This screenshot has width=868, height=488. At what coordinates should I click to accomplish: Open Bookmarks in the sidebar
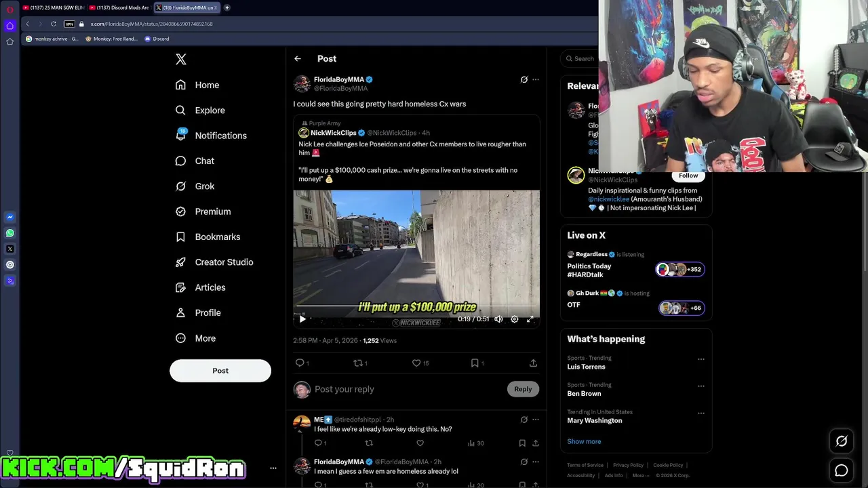tap(208, 237)
